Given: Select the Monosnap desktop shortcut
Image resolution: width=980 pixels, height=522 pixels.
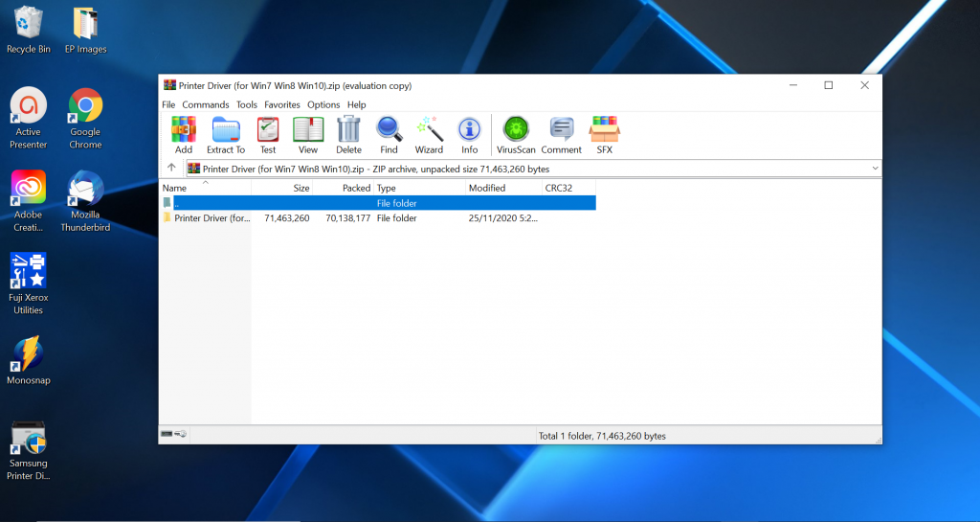Looking at the screenshot, I should tap(28, 361).
